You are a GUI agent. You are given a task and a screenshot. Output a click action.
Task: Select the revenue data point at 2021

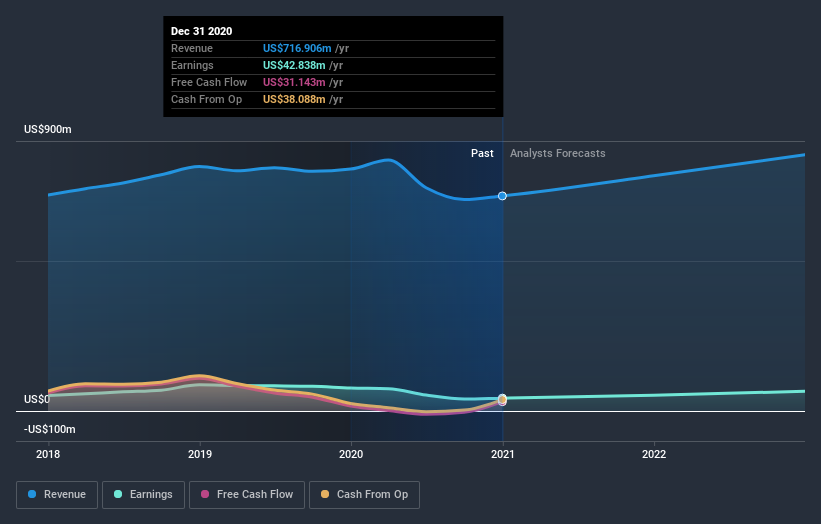click(502, 196)
